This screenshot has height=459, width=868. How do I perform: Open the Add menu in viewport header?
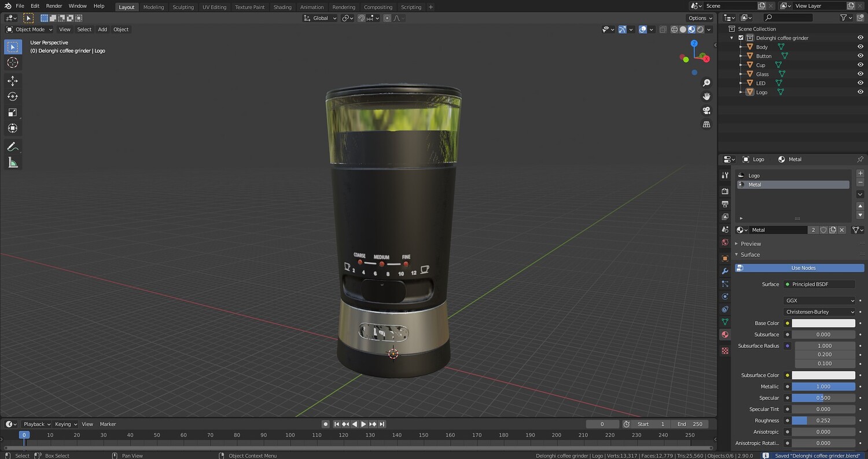click(102, 30)
